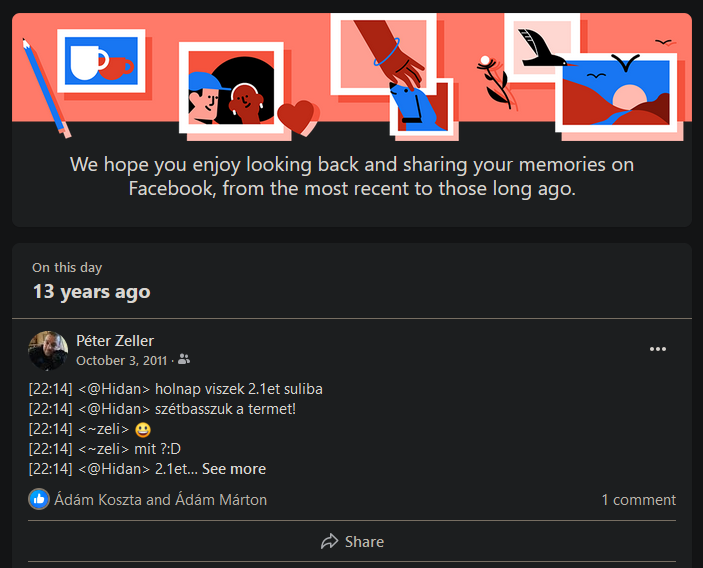Open Péter Zeller's profile picture
This screenshot has height=568, width=703.
48,351
